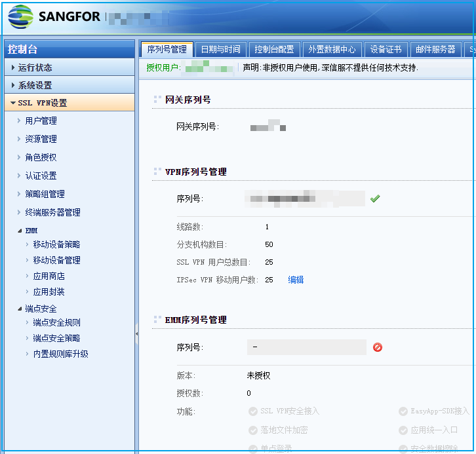The height and width of the screenshot is (454, 476).
Task: Expand the 系统设置 menu section
Action: [69, 85]
